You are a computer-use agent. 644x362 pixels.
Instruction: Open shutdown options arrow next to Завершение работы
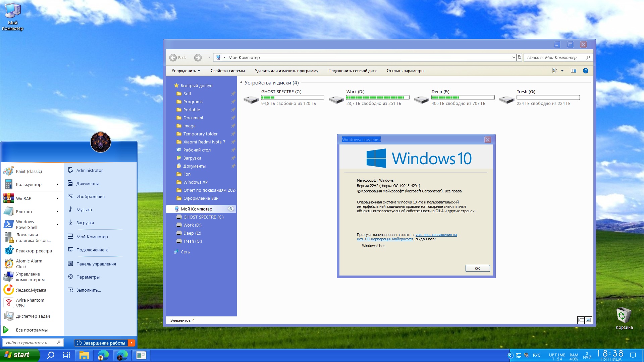pyautogui.click(x=131, y=343)
